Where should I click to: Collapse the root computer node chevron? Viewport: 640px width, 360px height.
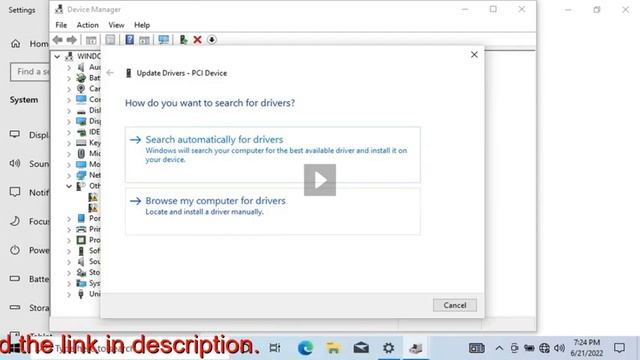(x=57, y=56)
